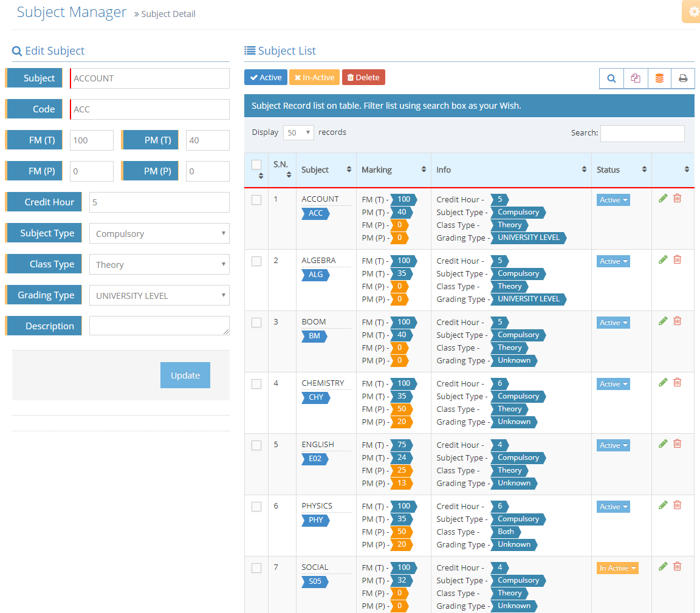Click the search icon in list toolbar
The width and height of the screenshot is (700, 613).
tap(611, 78)
